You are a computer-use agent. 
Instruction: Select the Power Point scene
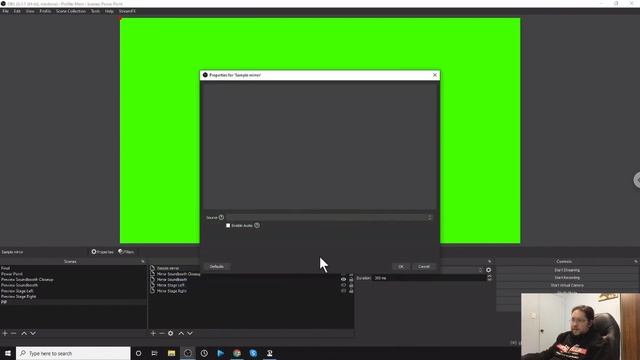click(12, 274)
